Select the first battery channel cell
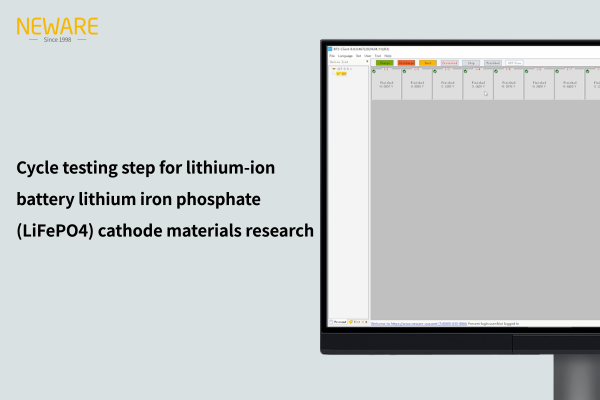Screen dimensions: 600x400 [386, 84]
